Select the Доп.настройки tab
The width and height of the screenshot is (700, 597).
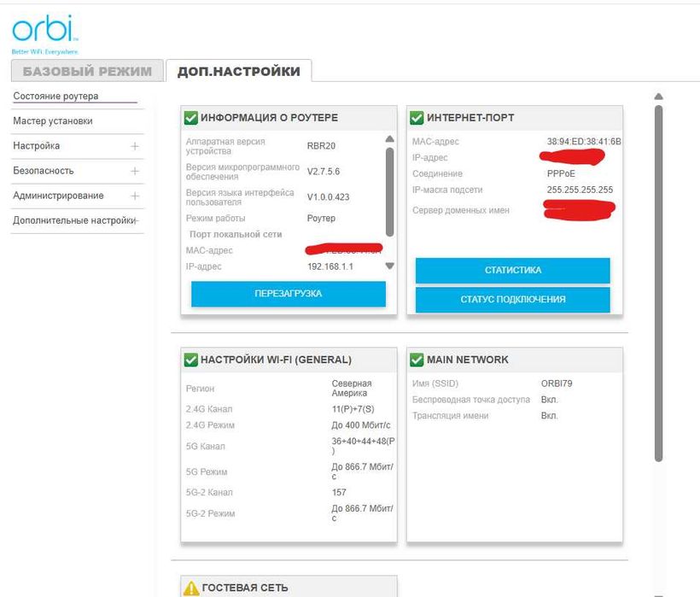(x=239, y=71)
